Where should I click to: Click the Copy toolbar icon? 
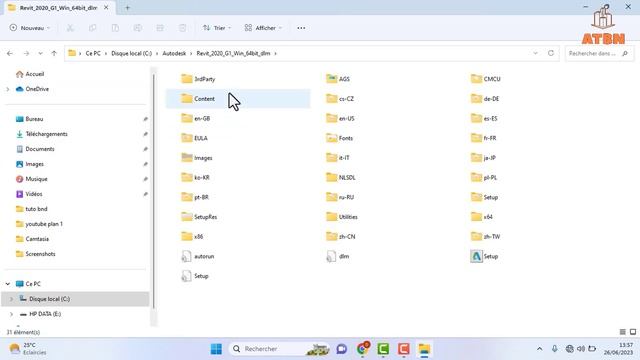93,28
